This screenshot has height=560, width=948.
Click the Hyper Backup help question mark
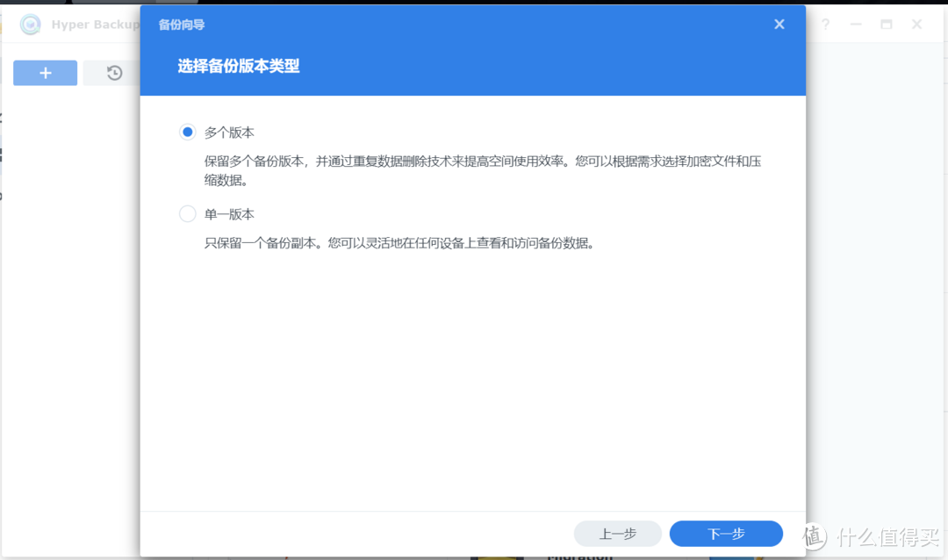click(825, 25)
